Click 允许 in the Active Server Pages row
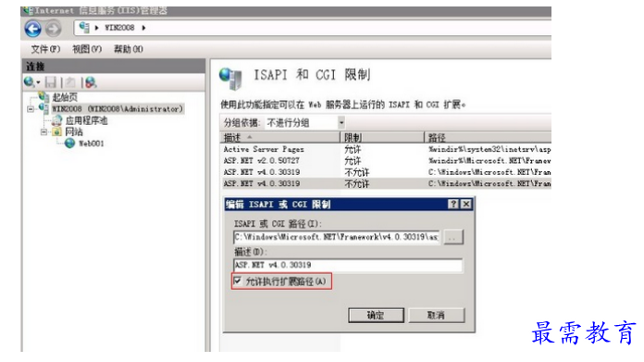 (x=353, y=149)
